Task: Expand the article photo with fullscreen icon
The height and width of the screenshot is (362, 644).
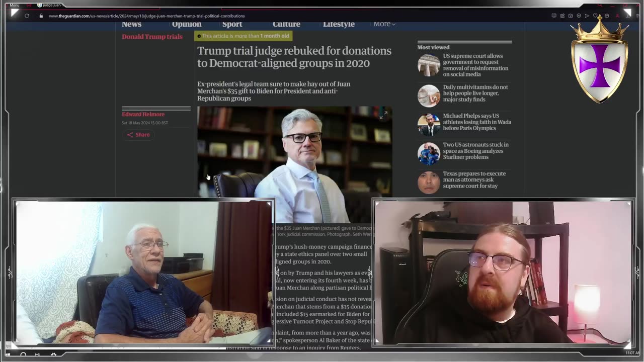Action: click(x=383, y=115)
